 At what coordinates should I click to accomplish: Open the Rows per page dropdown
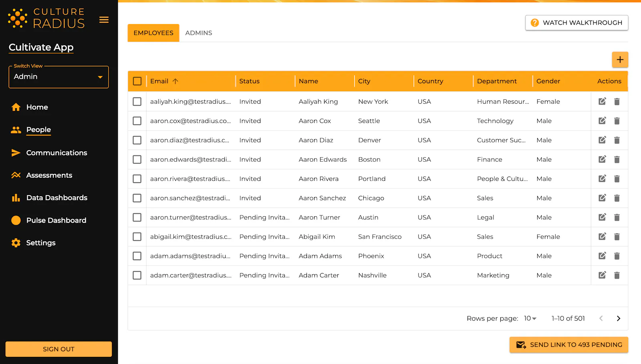[x=530, y=318]
